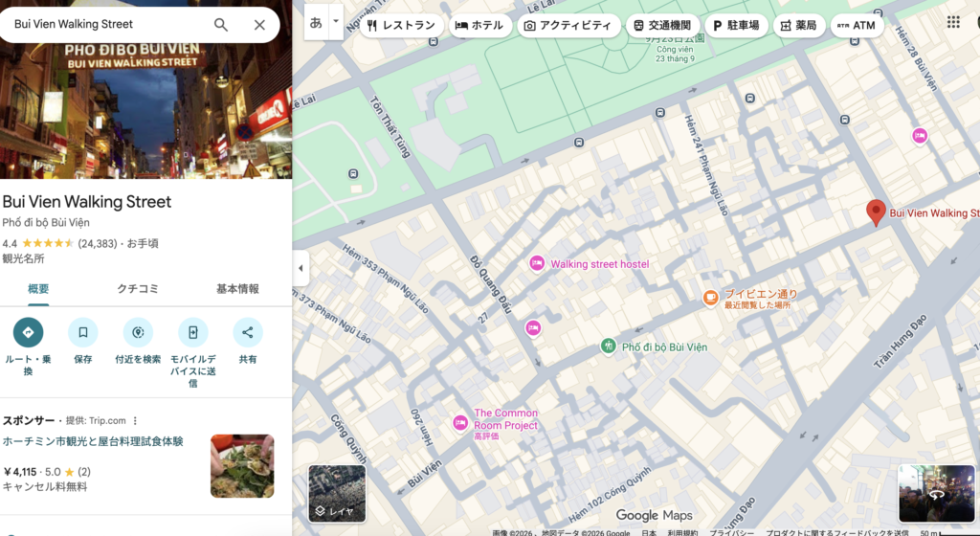Filter the map by レストラン chip
980x536 pixels.
402,26
